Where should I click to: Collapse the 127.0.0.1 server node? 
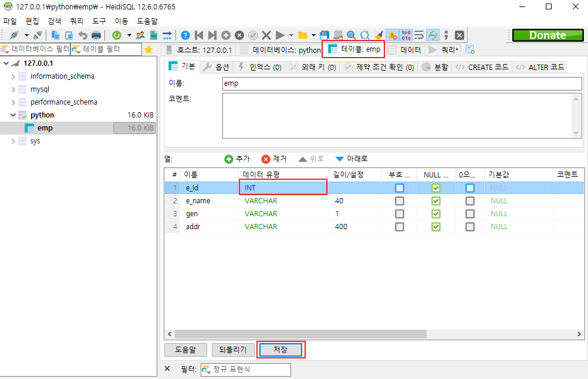tap(6, 63)
